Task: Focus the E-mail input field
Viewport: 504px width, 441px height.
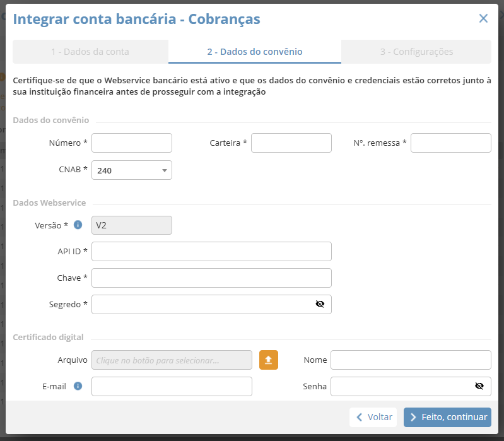Action: (x=172, y=386)
